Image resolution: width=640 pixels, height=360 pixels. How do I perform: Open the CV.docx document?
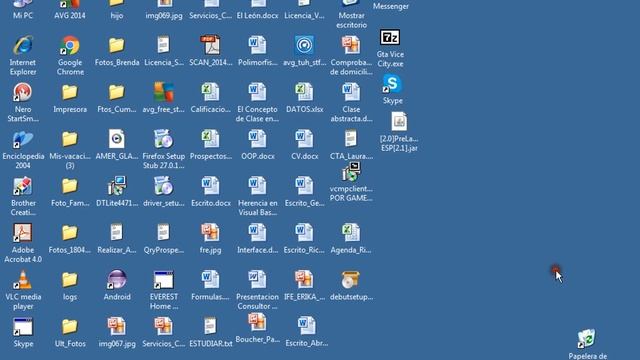pyautogui.click(x=304, y=140)
